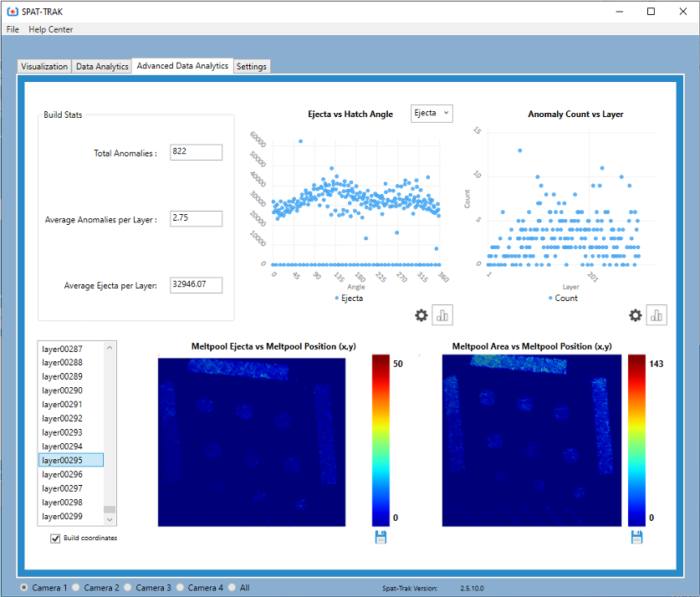Save the Meltpool Ejecta heatmap image
The width and height of the screenshot is (700, 597).
coord(381,538)
